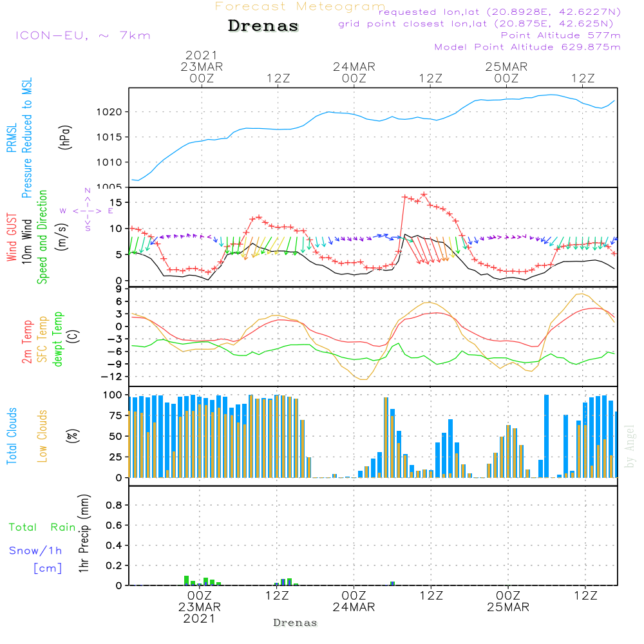The height and width of the screenshot is (644, 644).
Task: Click the 'Low Clouds' orange axis label
Action: (x=42, y=436)
